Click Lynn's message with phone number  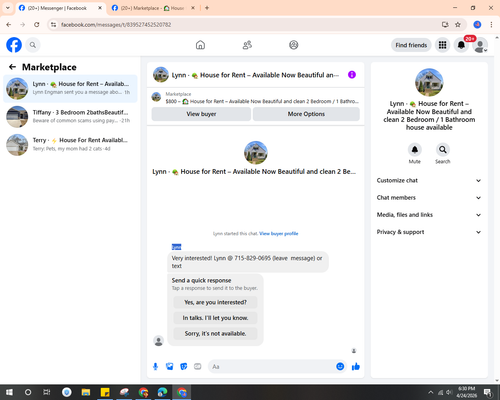tap(248, 262)
